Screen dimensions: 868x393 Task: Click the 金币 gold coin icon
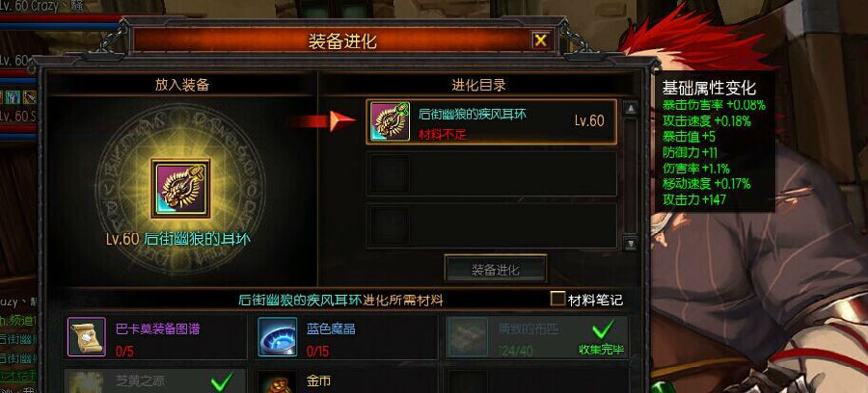point(278,382)
